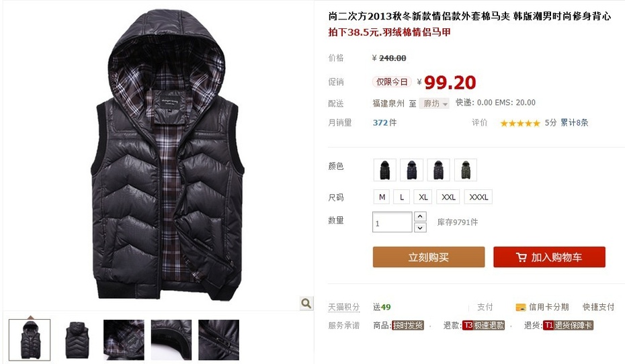Open the 累计8条 reviews link

point(575,123)
